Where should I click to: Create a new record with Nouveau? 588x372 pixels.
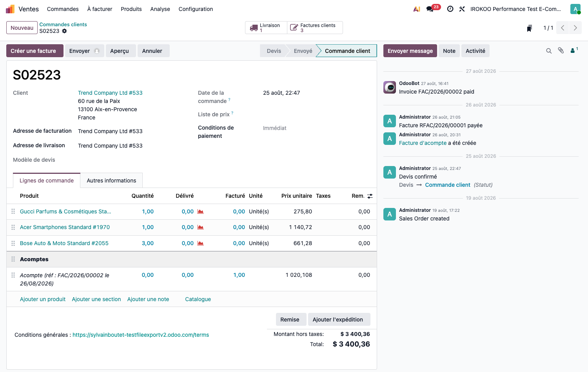tap(22, 28)
